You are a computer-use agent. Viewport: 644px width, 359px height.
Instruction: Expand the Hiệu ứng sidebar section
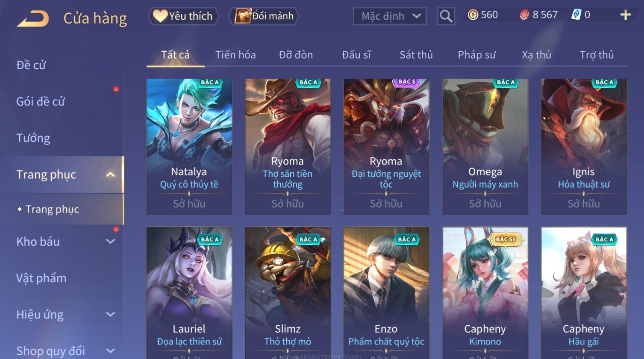tap(110, 315)
